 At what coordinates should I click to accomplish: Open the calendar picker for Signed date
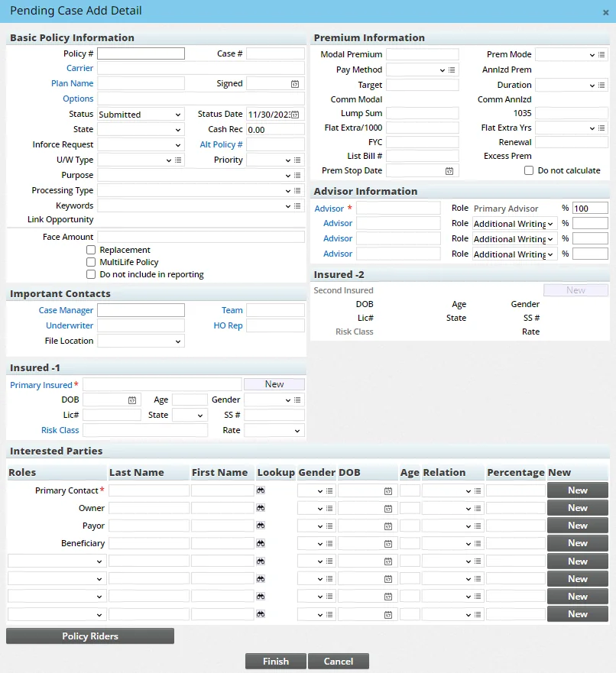(x=297, y=83)
